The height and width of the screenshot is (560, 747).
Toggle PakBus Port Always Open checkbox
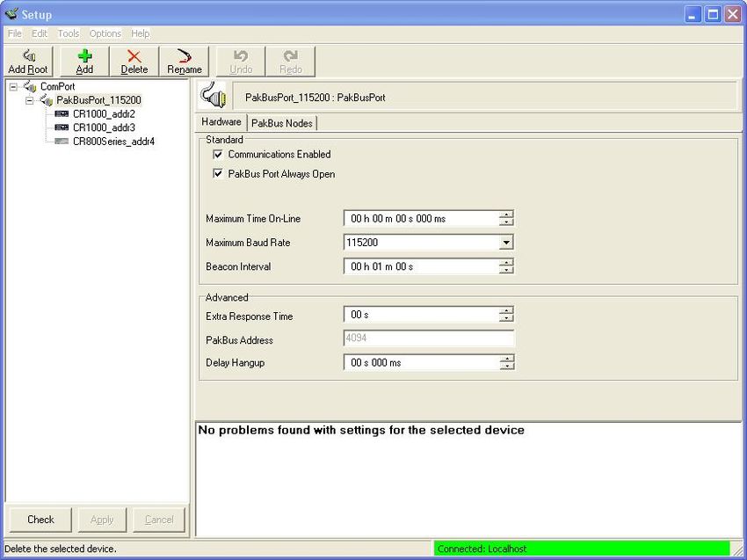click(218, 173)
